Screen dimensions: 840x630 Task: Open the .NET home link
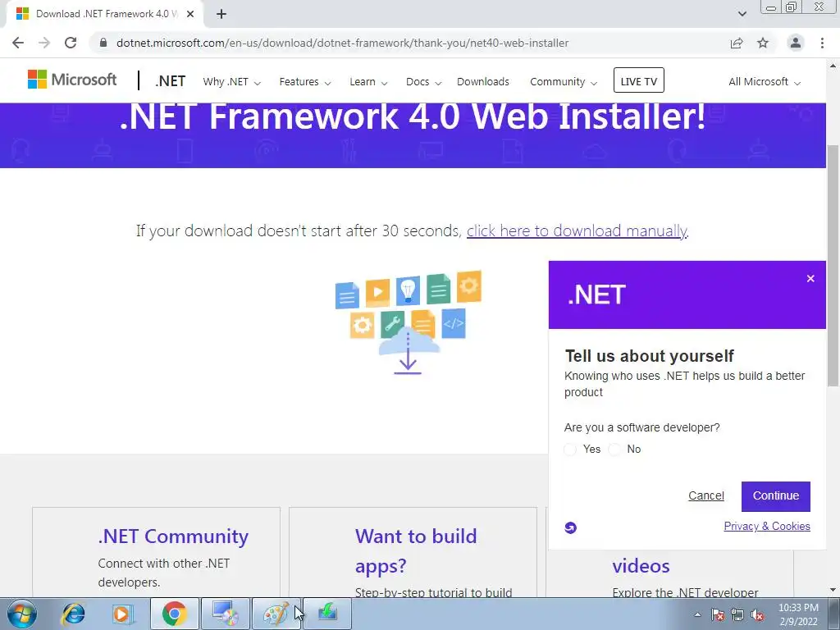click(171, 81)
